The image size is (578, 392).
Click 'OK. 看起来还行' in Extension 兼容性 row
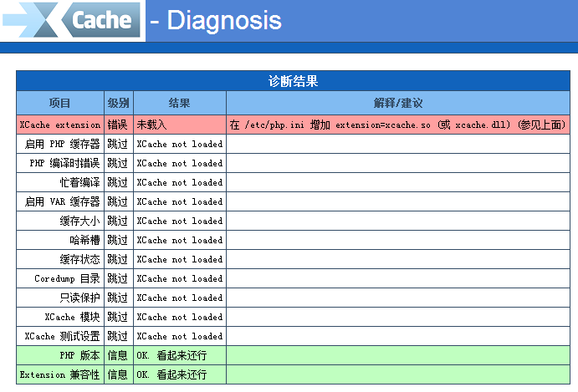click(171, 374)
